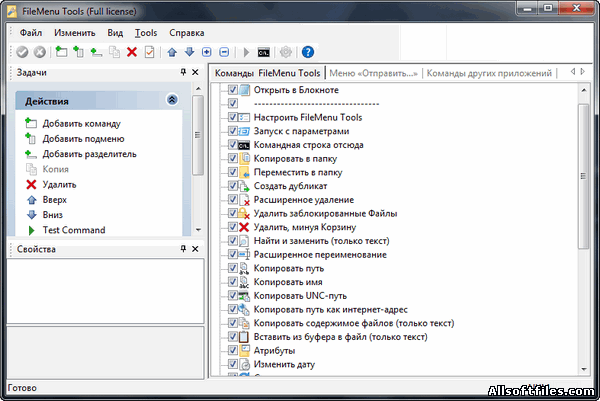Switch to Меню «Отправить...» tab
The image size is (600, 401).
pos(373,73)
